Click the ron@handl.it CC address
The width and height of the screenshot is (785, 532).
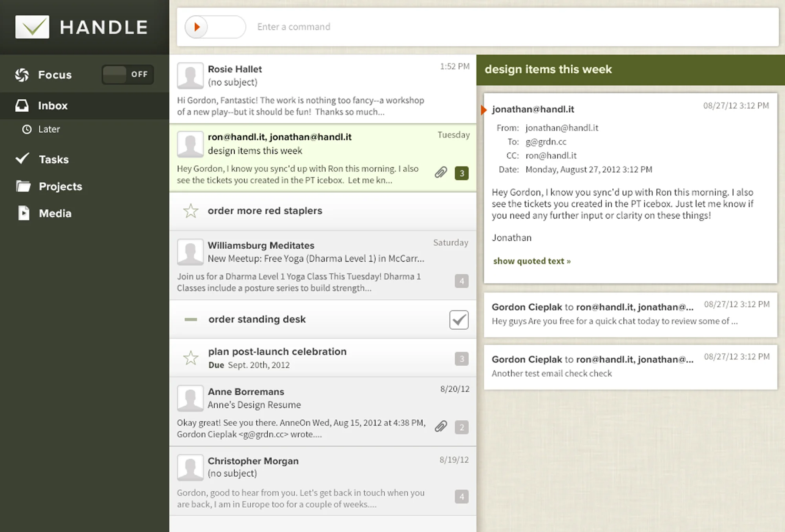(551, 155)
